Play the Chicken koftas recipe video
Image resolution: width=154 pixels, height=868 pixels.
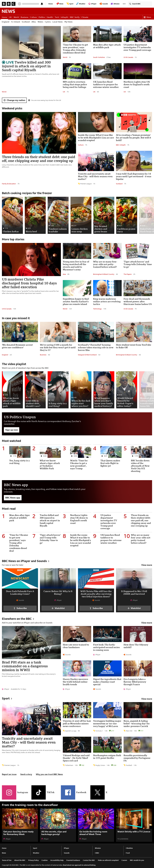pyautogui.click(x=13, y=215)
